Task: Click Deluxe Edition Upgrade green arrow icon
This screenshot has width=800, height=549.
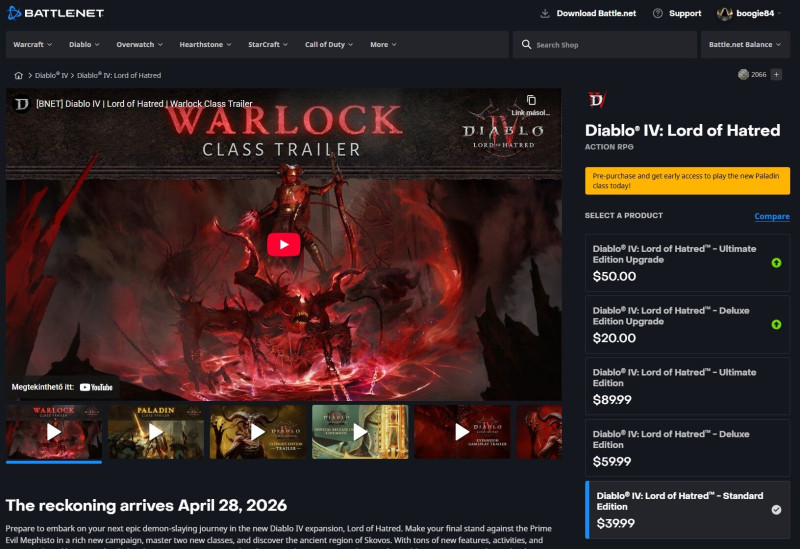Action: 776,325
